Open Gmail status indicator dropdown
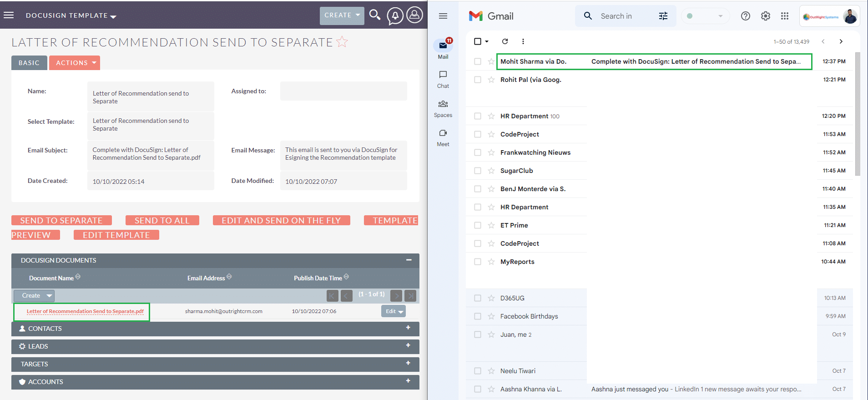Viewport: 868px width, 400px height. coord(705,16)
